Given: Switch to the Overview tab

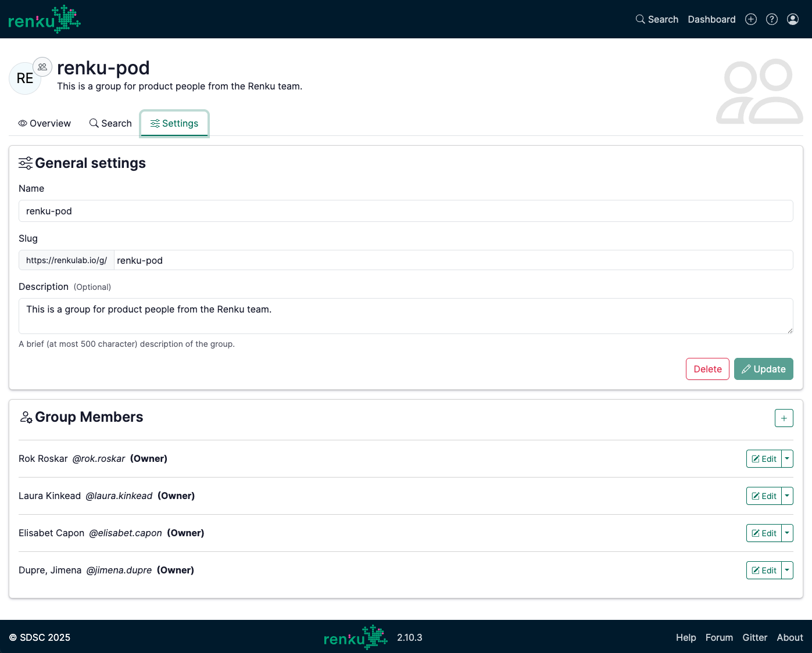Looking at the screenshot, I should pyautogui.click(x=44, y=123).
